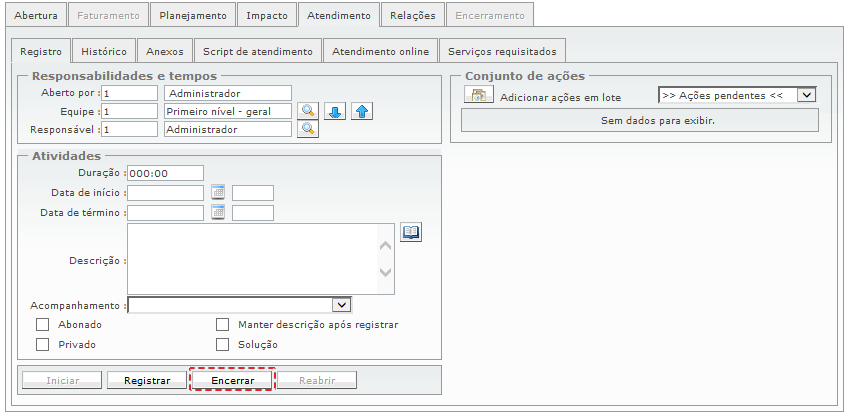
Task: Open the Serviços requisitados sub-tab
Action: pos(502,51)
